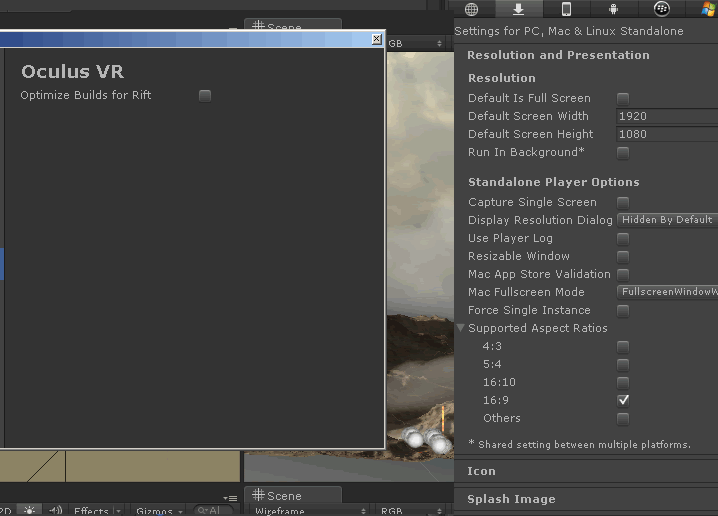Open the panel options menu icon

coord(230,498)
